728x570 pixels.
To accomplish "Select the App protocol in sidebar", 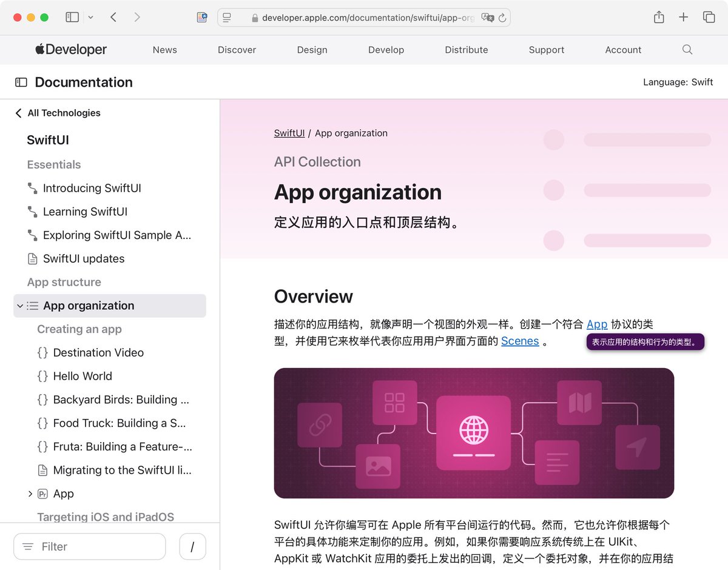I will point(63,494).
